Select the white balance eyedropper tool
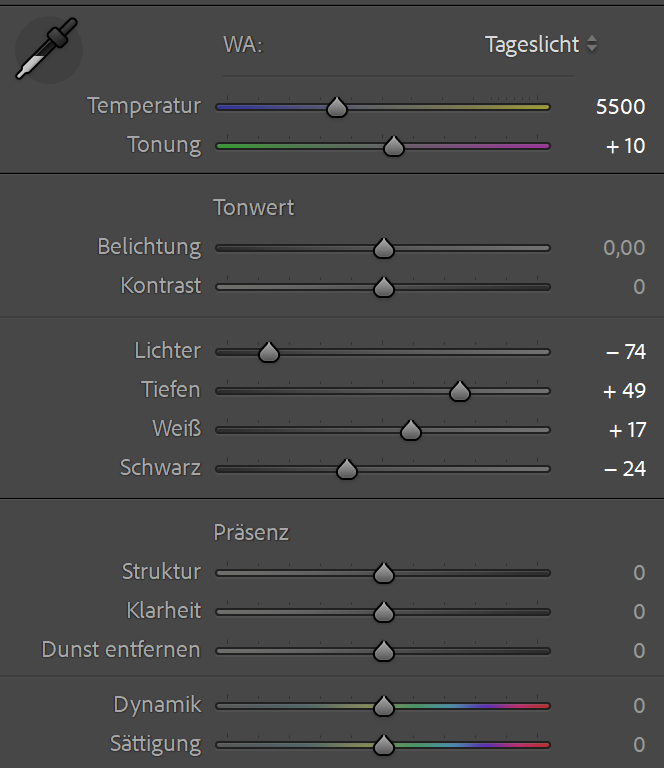Viewport: 664px width, 768px height. [46, 50]
